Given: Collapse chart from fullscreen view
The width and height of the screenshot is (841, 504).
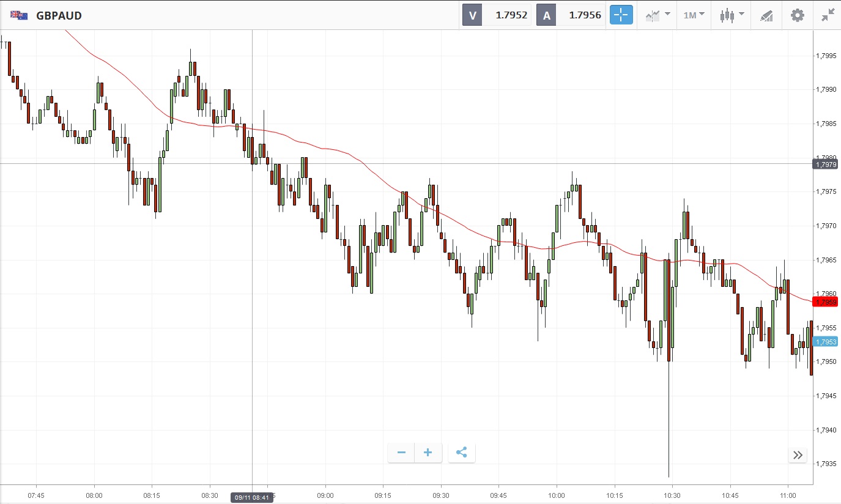Looking at the screenshot, I should [x=828, y=15].
